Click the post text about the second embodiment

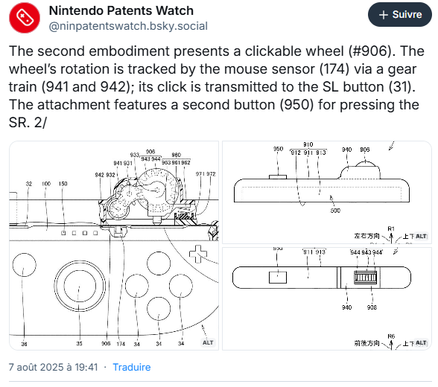pos(217,87)
